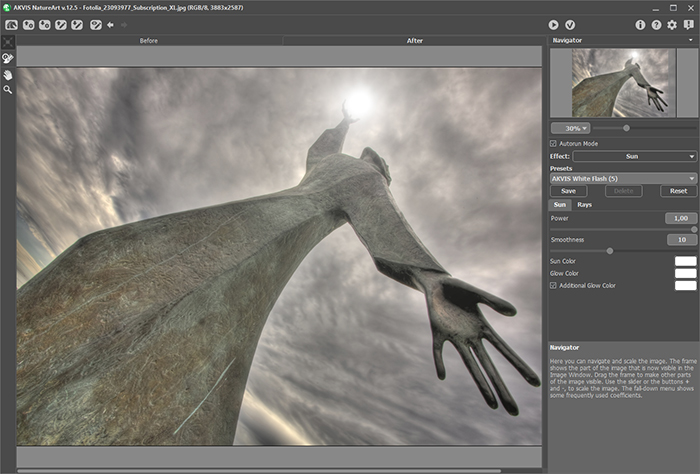Click the AKVIS home page icon
Viewport: 700px width, 474px height.
tap(10, 24)
